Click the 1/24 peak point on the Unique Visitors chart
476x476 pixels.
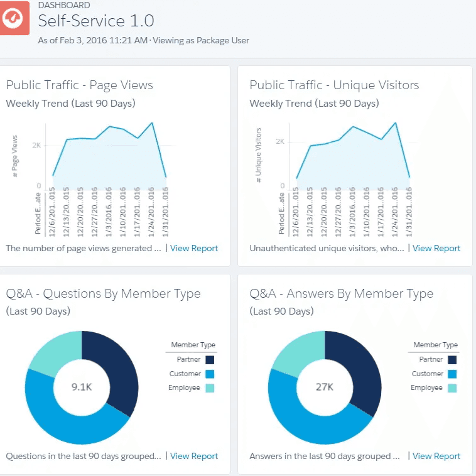point(396,123)
